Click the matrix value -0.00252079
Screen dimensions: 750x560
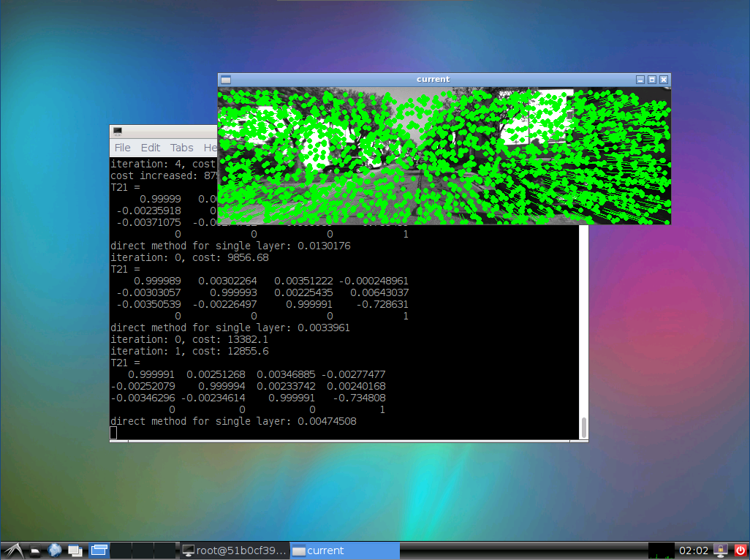click(143, 387)
